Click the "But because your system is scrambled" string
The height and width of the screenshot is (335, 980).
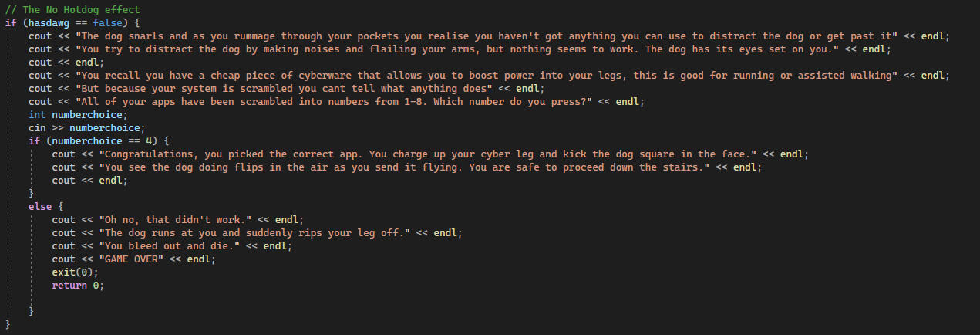278,88
